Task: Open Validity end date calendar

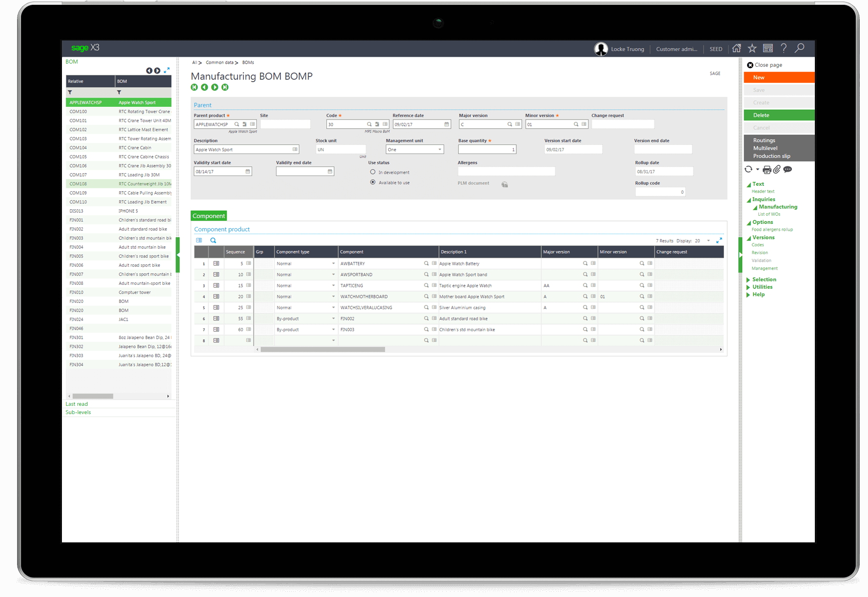Action: click(330, 172)
